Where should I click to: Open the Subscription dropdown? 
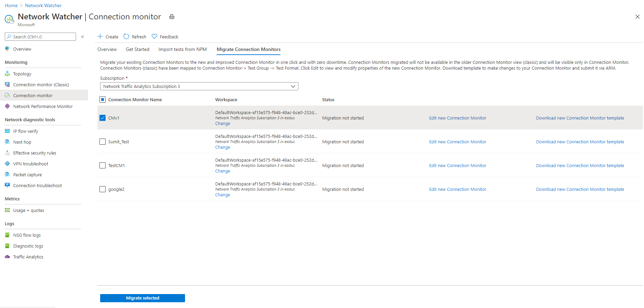tap(199, 86)
